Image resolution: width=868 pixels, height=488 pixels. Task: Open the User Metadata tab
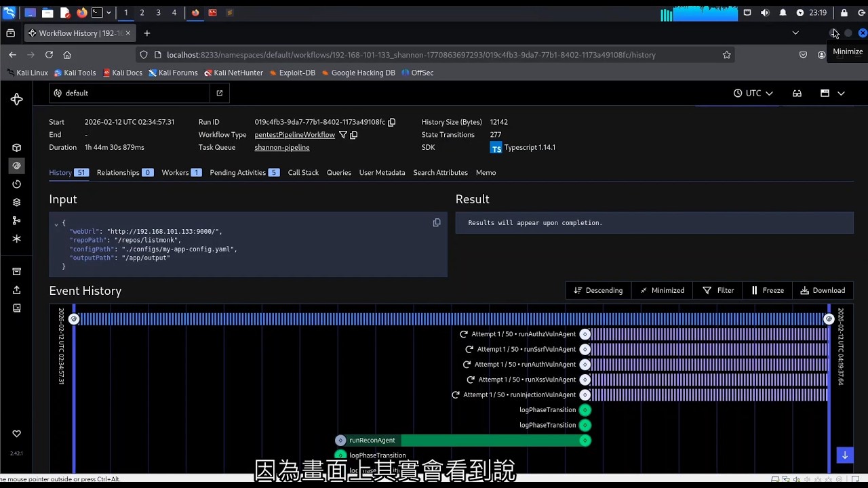[382, 173]
